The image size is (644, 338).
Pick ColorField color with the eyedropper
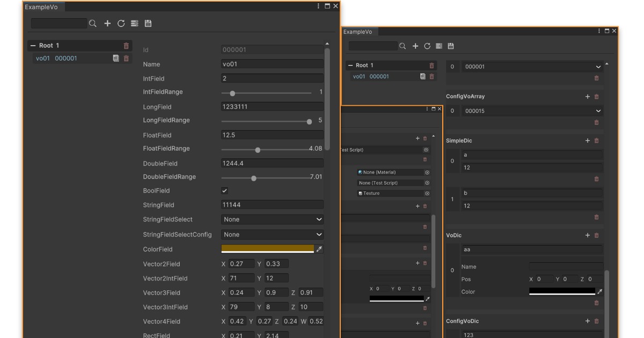click(320, 248)
